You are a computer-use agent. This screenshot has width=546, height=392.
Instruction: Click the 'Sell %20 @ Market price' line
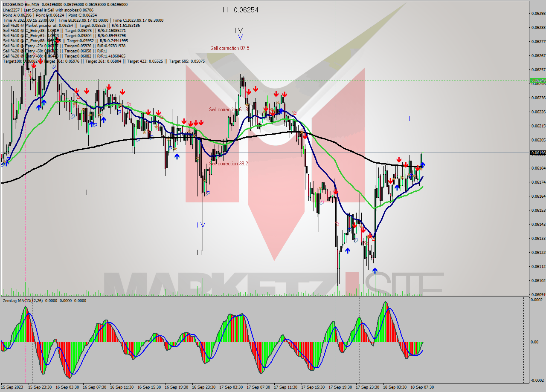tap(71, 25)
